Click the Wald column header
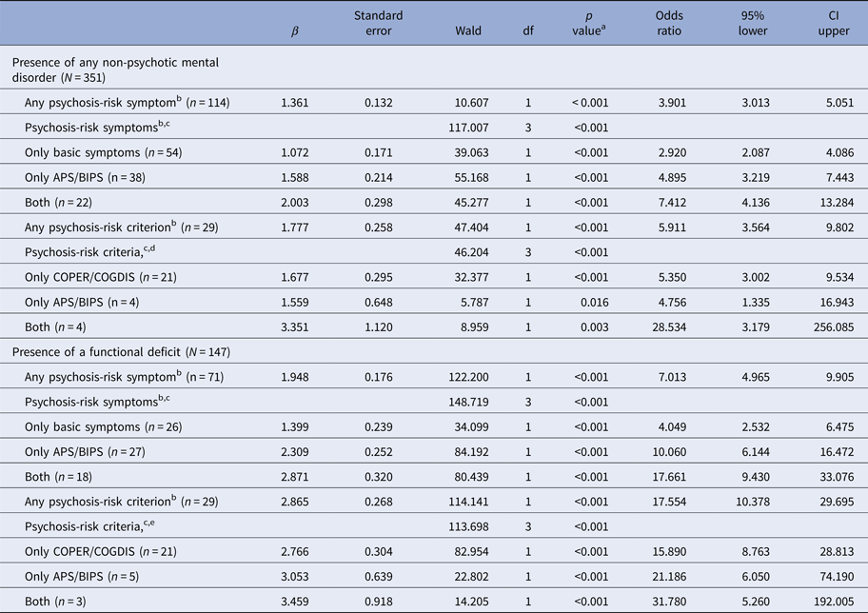The height and width of the screenshot is (613, 868). (467, 30)
